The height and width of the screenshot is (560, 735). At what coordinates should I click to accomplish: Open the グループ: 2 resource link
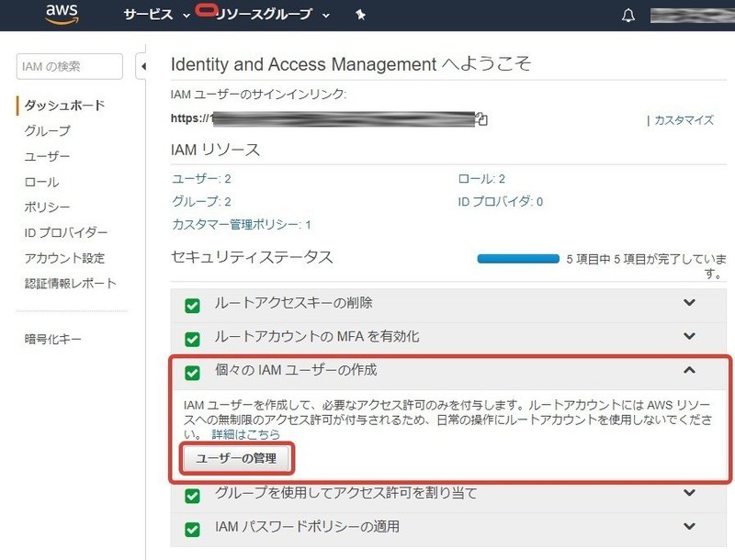[201, 202]
